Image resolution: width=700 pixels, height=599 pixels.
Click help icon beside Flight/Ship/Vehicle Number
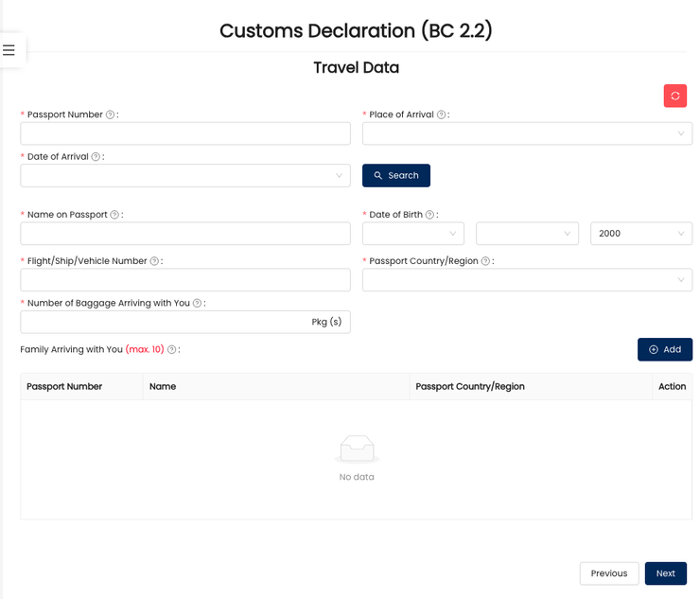click(x=155, y=261)
